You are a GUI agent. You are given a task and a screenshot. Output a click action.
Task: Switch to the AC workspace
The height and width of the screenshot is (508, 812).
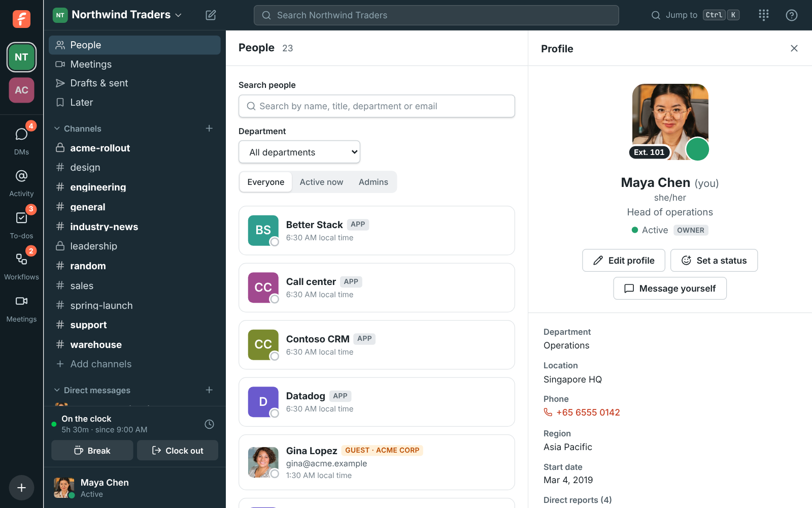(x=21, y=90)
